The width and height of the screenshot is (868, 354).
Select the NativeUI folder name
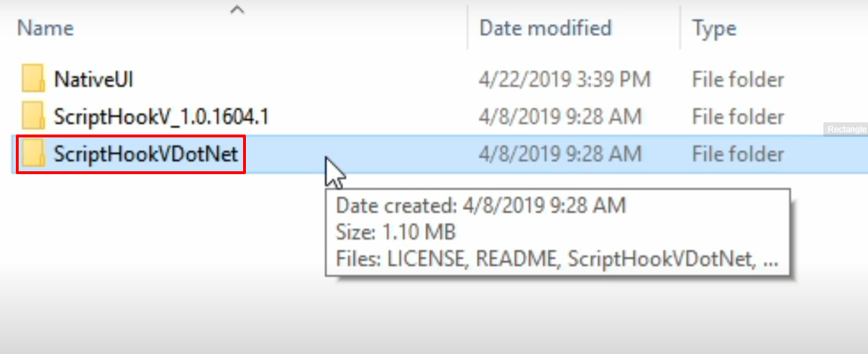(94, 78)
